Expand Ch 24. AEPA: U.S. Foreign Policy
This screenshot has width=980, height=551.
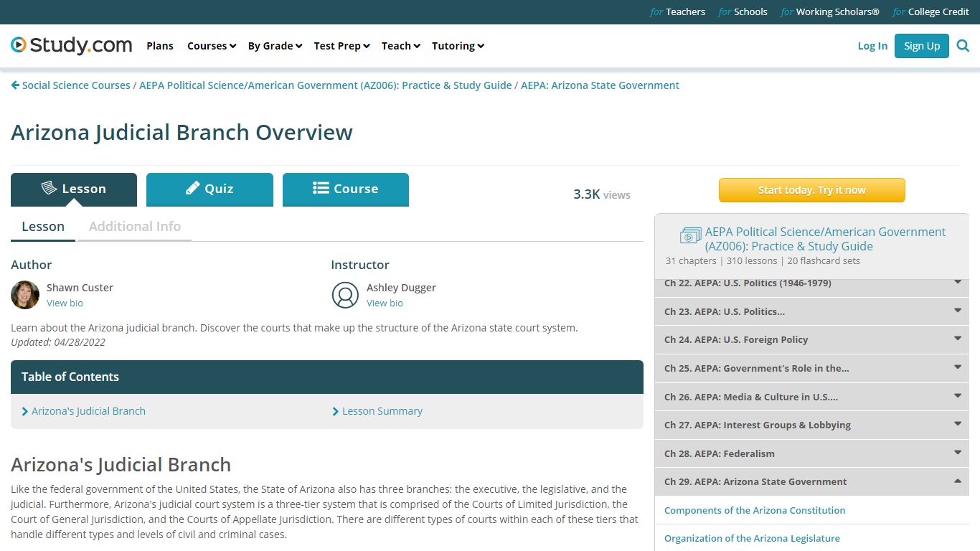pos(812,339)
